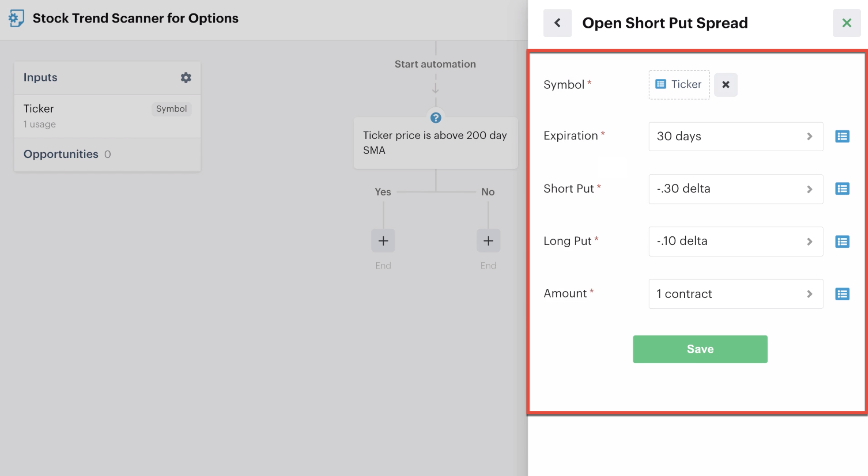This screenshot has width=868, height=476.
Task: Click the back arrow beside Open Short Put Spread
Action: click(x=557, y=23)
